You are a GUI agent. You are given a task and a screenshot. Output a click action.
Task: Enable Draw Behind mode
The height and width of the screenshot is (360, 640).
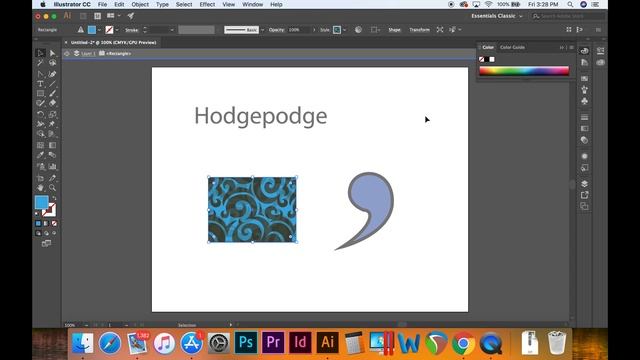tap(46, 233)
